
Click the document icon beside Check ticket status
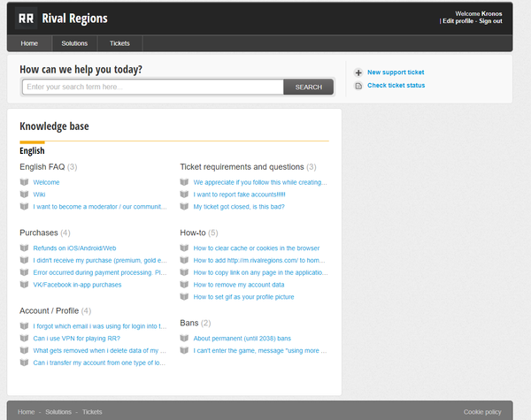358,86
